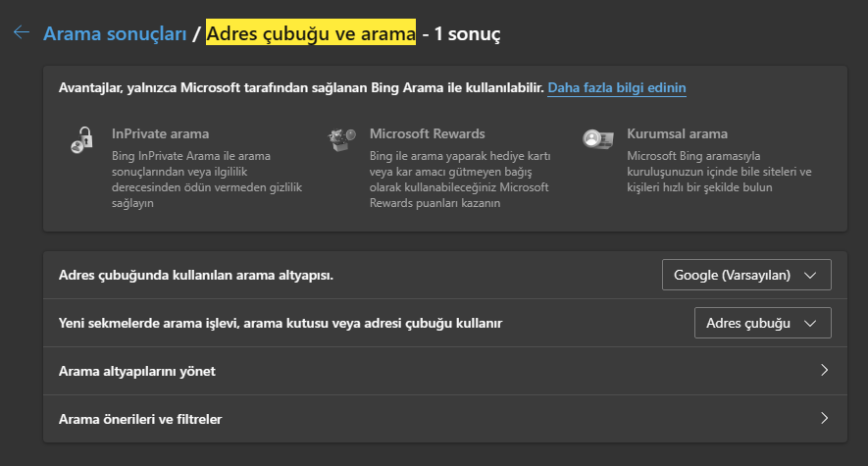Screen dimensions: 868x466
Task: Click the Bing InPrivate Arama description text
Action: 207,180
